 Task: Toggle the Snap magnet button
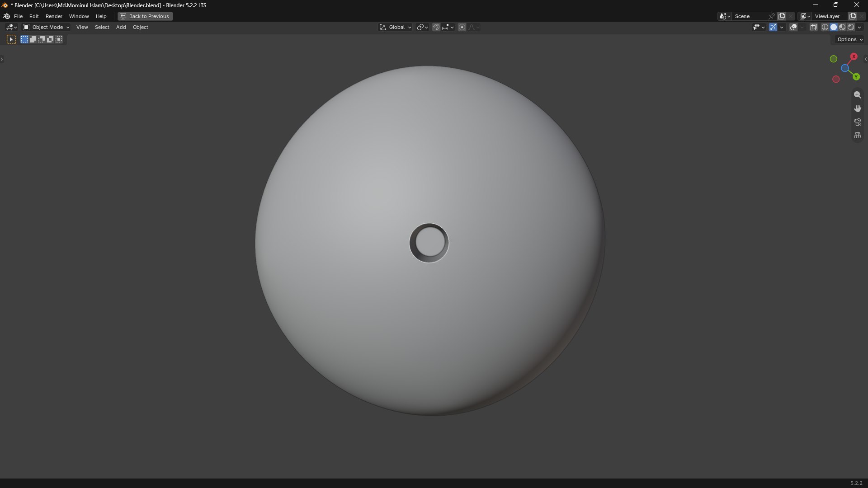436,28
